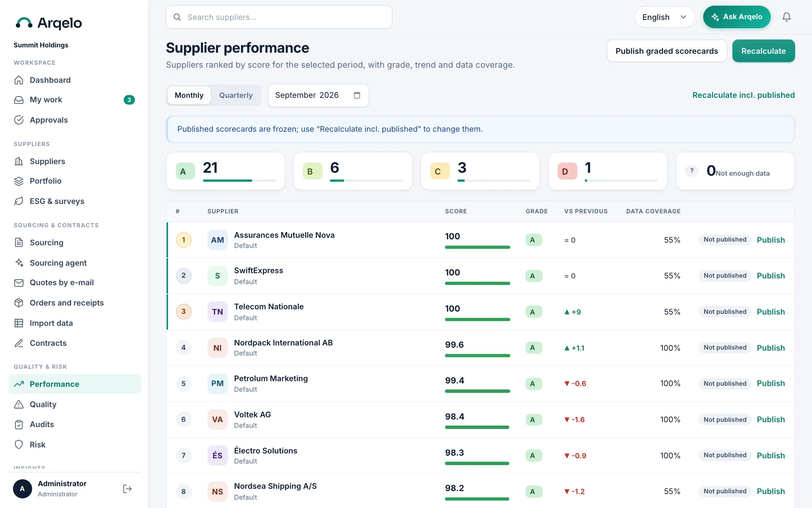The height and width of the screenshot is (508, 812).
Task: Open the September 2026 period picker
Action: point(318,95)
